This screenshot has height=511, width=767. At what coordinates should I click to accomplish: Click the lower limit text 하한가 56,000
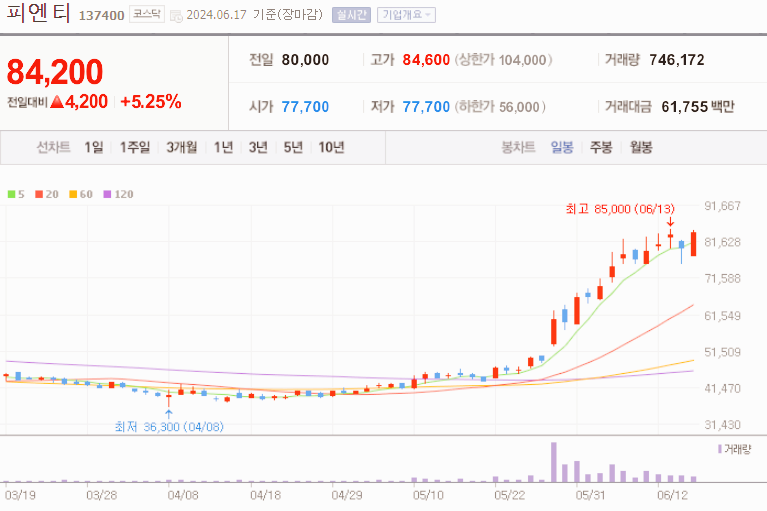(500, 107)
